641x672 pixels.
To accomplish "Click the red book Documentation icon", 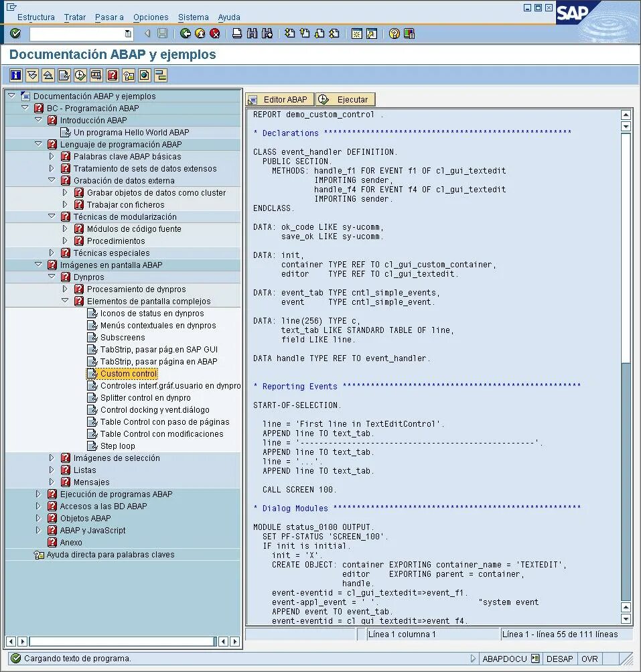I will pyautogui.click(x=113, y=76).
